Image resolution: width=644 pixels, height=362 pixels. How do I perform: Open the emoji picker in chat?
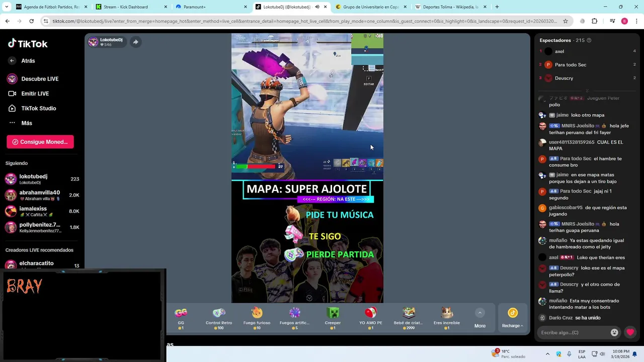614,332
